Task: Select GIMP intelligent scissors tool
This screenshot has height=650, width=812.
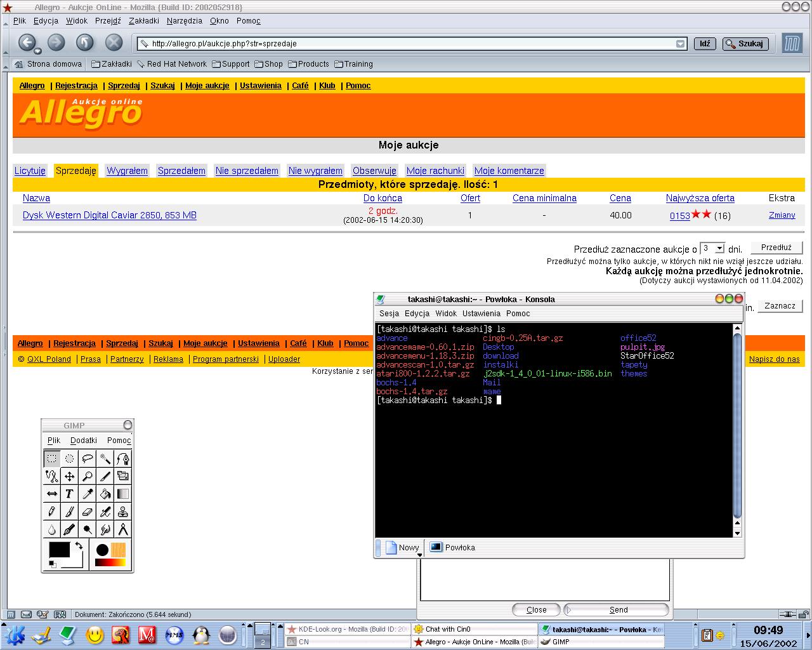Action: click(x=52, y=476)
